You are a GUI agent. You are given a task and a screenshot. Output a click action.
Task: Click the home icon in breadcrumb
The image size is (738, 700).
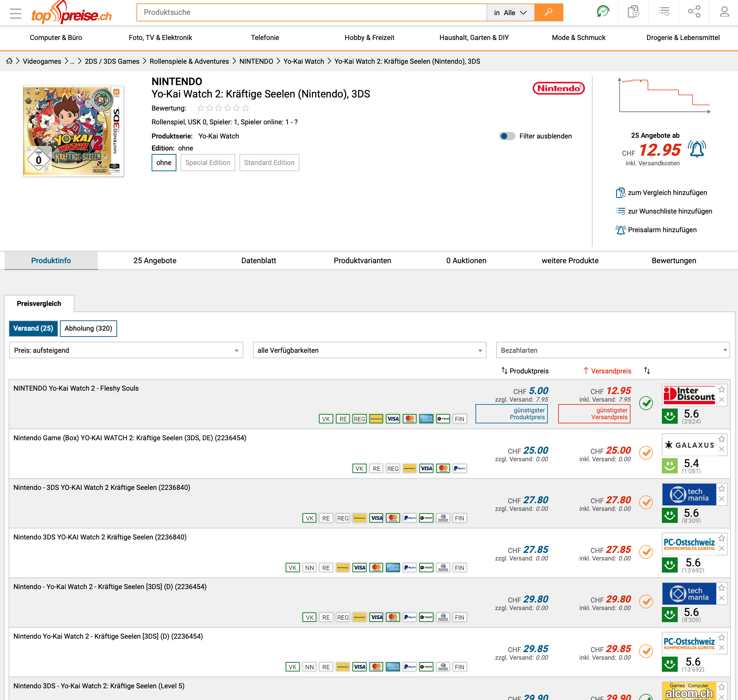(9, 61)
